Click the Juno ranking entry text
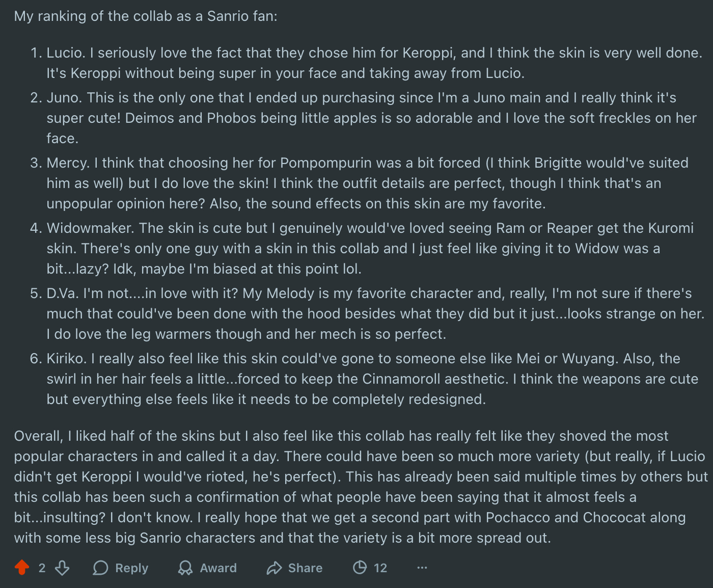Viewport: 713px width, 588px height. (x=371, y=118)
